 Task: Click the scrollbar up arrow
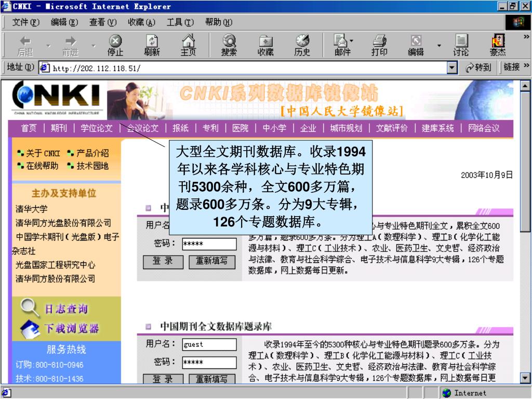click(525, 86)
